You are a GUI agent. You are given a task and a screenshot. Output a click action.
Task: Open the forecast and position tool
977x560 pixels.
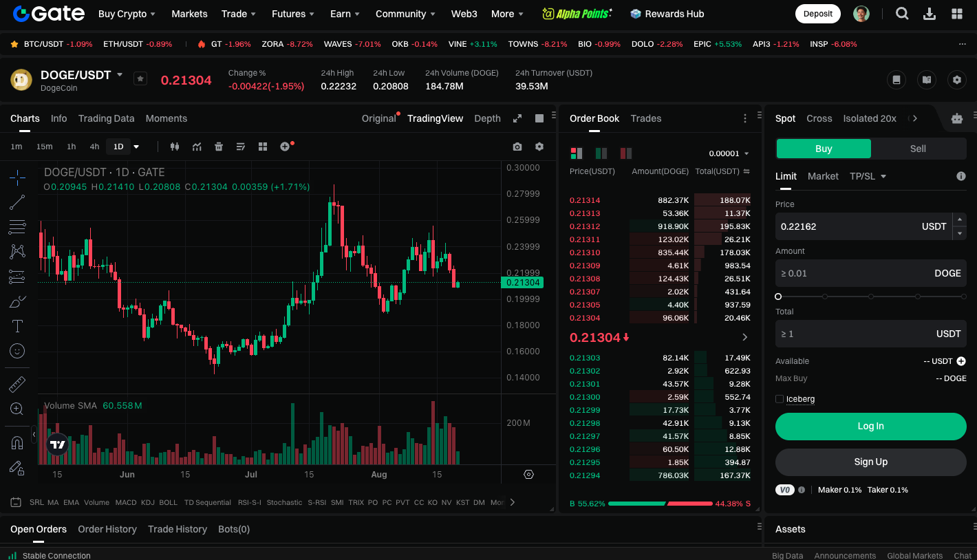17,277
